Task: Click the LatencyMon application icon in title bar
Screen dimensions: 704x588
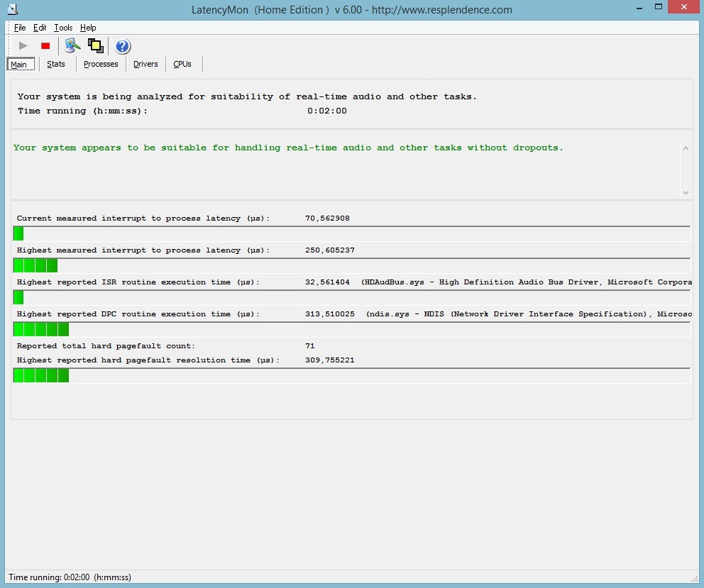Action: point(13,9)
